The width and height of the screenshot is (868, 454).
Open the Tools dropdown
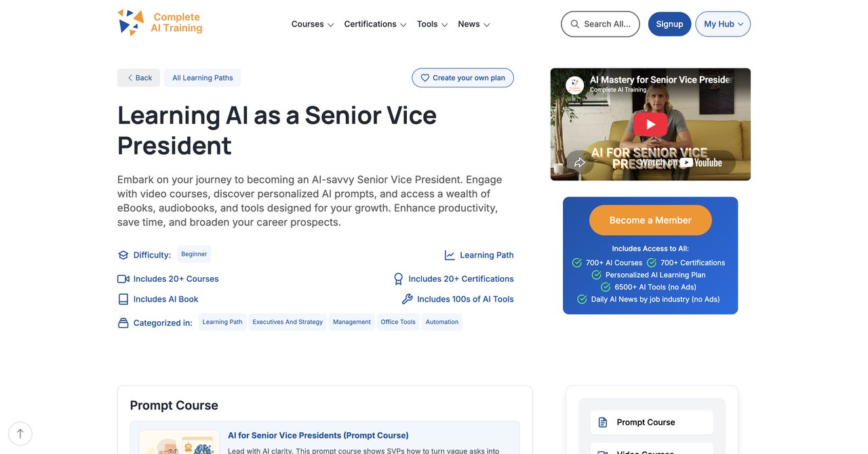click(x=433, y=24)
